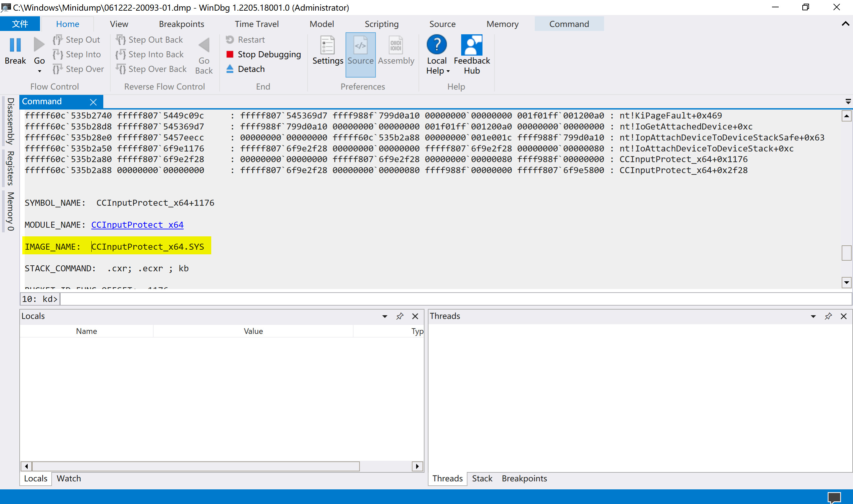
Task: Close the Command window tab
Action: [93, 102]
